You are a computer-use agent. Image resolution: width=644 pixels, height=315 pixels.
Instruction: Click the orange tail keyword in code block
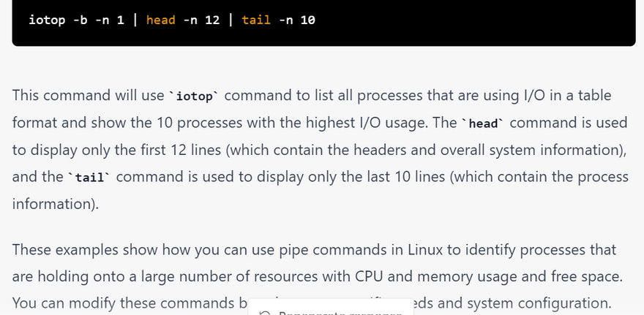coord(256,20)
